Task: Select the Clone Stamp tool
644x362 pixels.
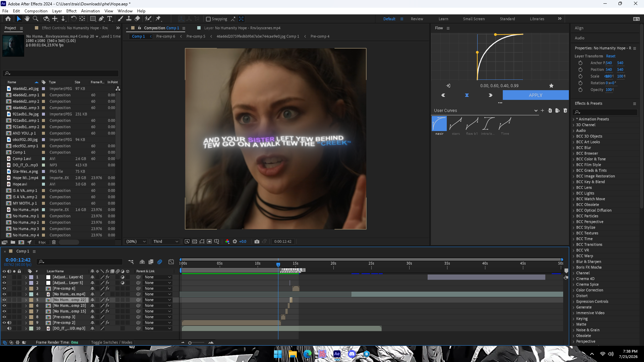Action: [128, 19]
